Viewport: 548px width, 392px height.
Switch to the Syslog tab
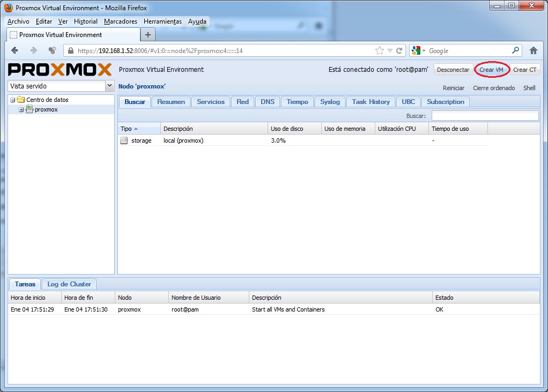(x=330, y=102)
